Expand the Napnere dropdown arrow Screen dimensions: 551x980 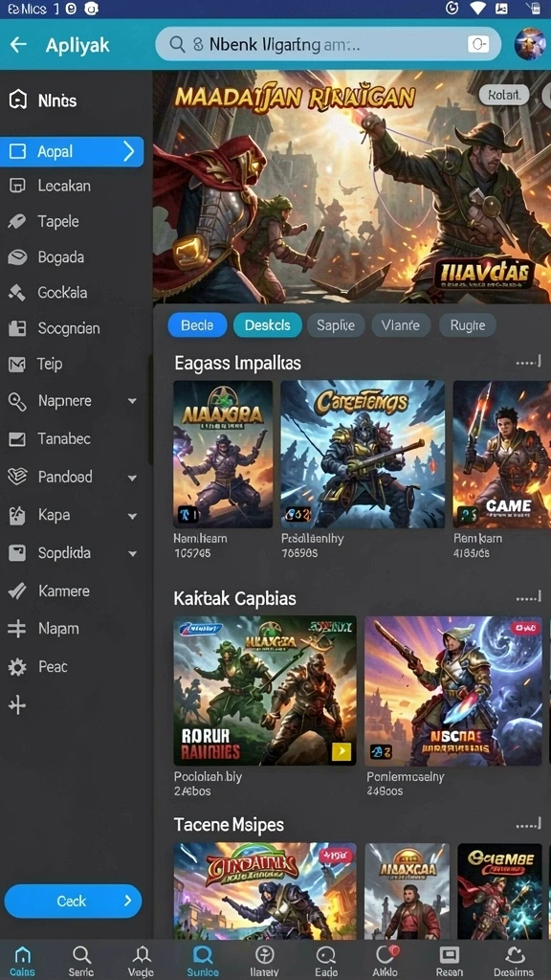(x=132, y=401)
